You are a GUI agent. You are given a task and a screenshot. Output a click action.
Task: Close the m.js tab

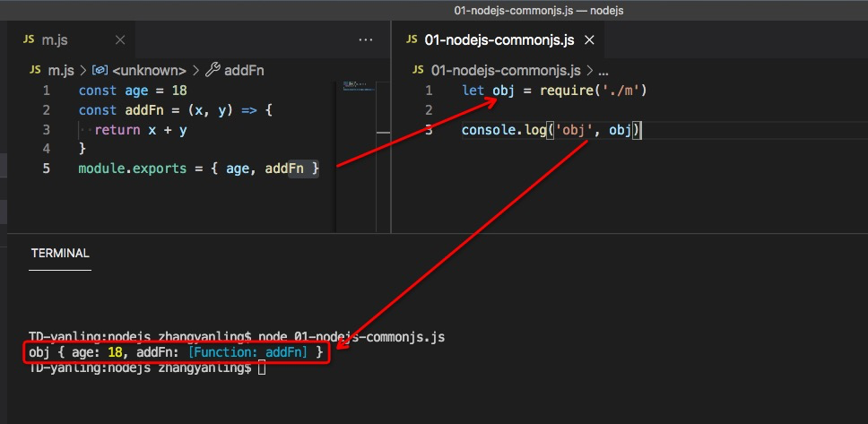pyautogui.click(x=119, y=39)
